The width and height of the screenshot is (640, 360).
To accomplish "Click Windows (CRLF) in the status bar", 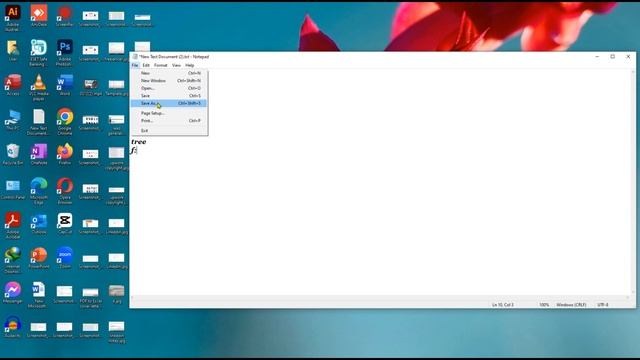I will [x=571, y=305].
